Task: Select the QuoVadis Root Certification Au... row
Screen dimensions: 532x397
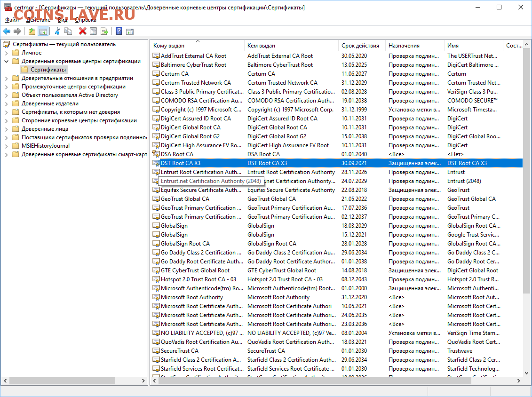Action: click(x=336, y=342)
